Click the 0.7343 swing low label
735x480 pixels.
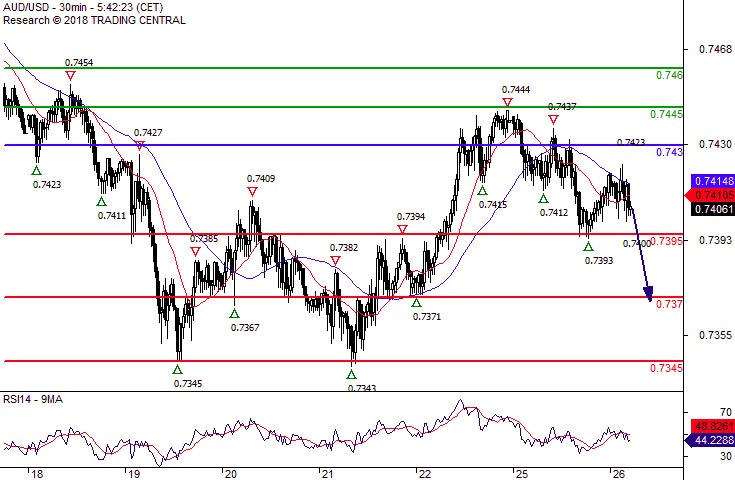tap(362, 388)
